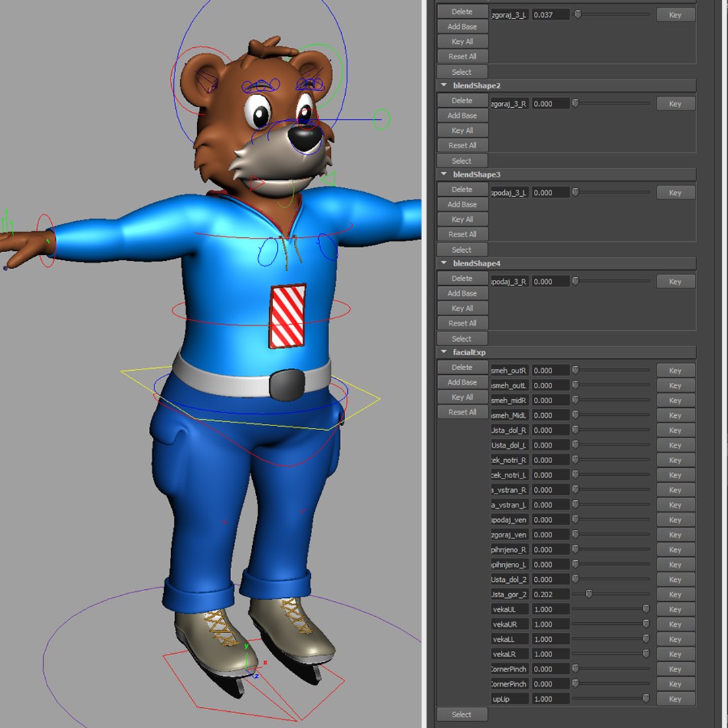The height and width of the screenshot is (728, 728).
Task: Click the vekaUR slider handle
Action: 646,624
